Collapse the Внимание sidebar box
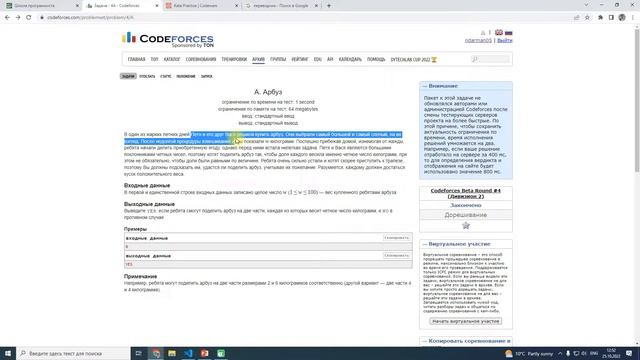Viewport: 640px width, 360px height. (424, 86)
